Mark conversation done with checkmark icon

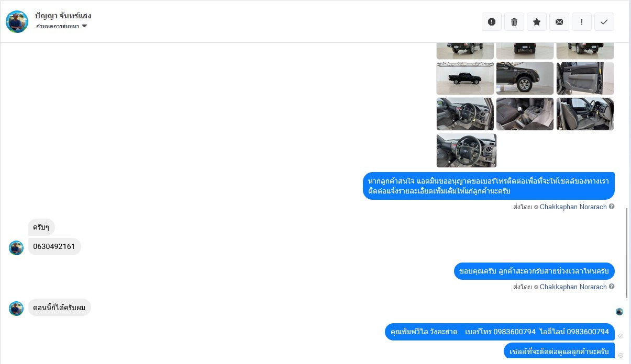pos(604,22)
